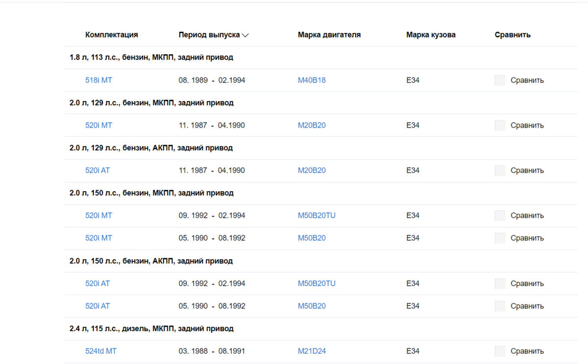Tick compare checkbox in 520i MT 05.1990 row
This screenshot has height=364, width=588.
[x=500, y=238]
